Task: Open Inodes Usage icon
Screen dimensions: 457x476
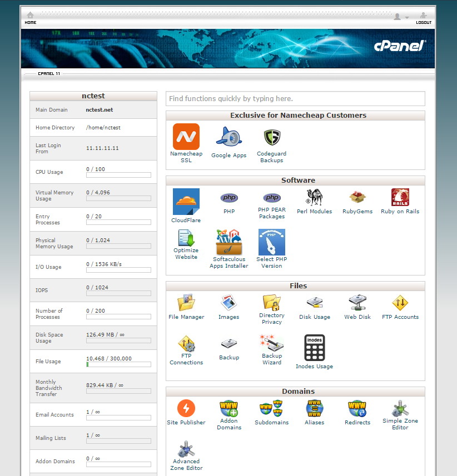Action: click(314, 348)
